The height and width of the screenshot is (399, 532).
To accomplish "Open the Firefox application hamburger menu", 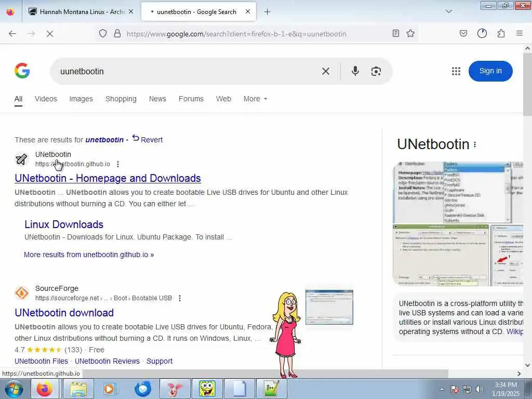I will [520, 33].
